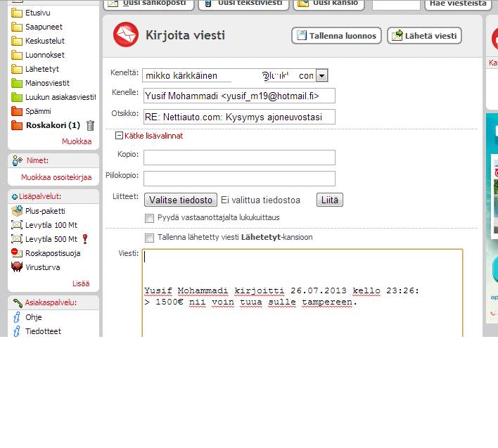Click the red exclamation mark by Levytila 500 Mt
498x448 pixels.
coord(85,238)
